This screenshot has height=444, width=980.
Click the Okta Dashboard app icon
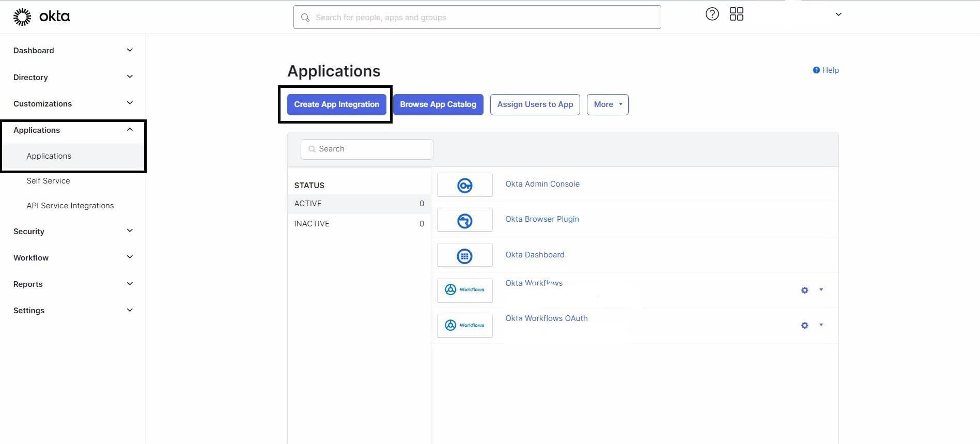click(x=464, y=256)
